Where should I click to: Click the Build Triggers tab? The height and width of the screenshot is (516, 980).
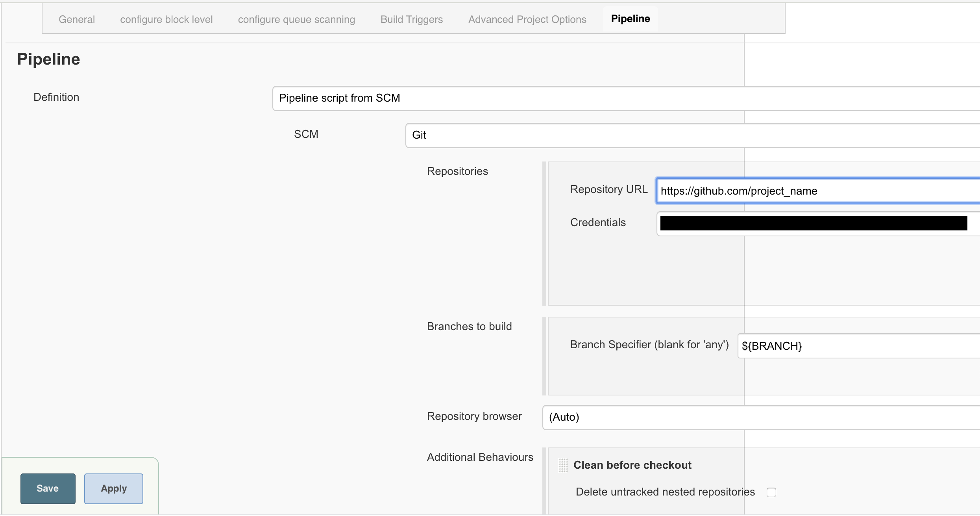tap(412, 18)
